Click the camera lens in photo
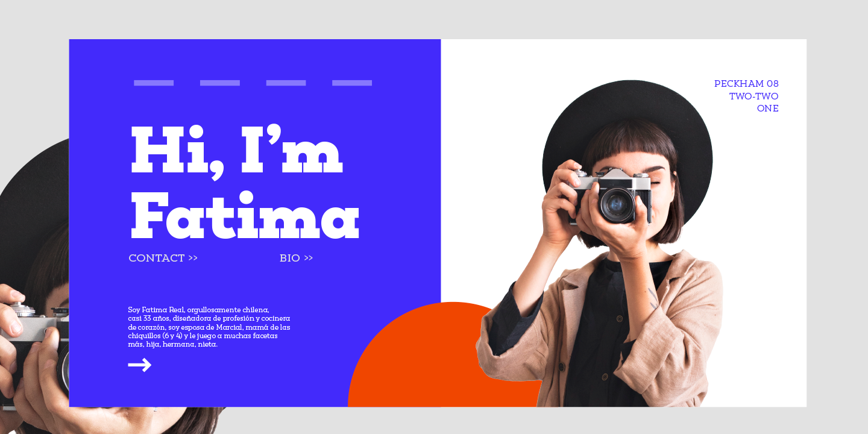The image size is (868, 434). point(616,205)
